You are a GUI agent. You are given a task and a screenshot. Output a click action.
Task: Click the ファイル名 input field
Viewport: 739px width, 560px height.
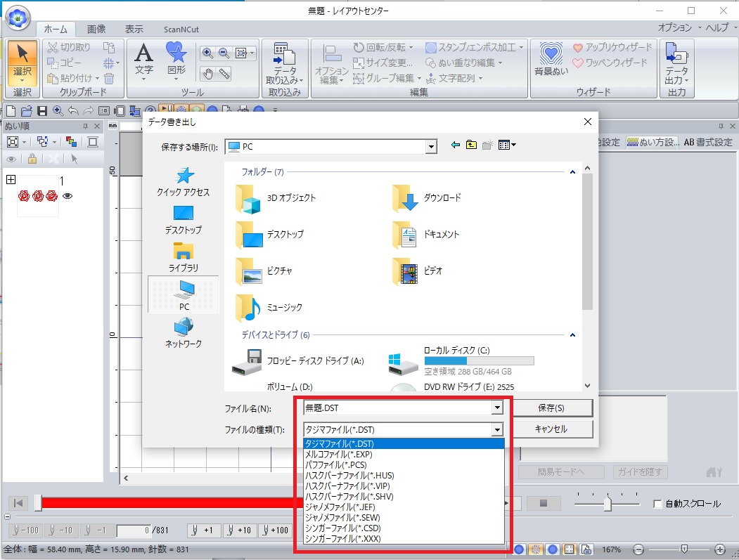pos(398,408)
